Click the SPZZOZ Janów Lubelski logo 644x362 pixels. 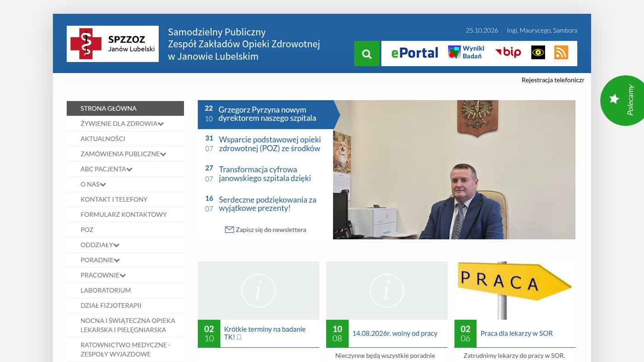(x=113, y=44)
